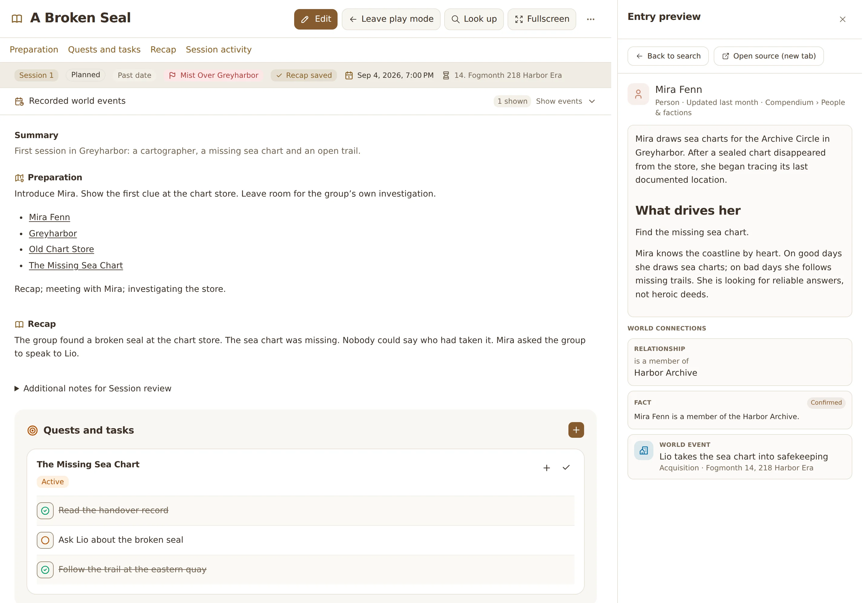Image resolution: width=868 pixels, height=603 pixels.
Task: Click the Recorded world events calendar icon
Action: pyautogui.click(x=19, y=101)
